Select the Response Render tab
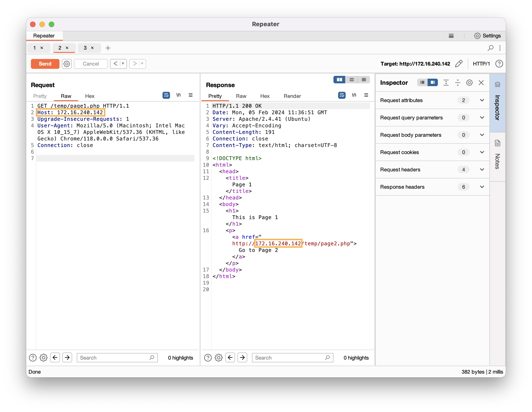This screenshot has width=532, height=412. pos(292,96)
